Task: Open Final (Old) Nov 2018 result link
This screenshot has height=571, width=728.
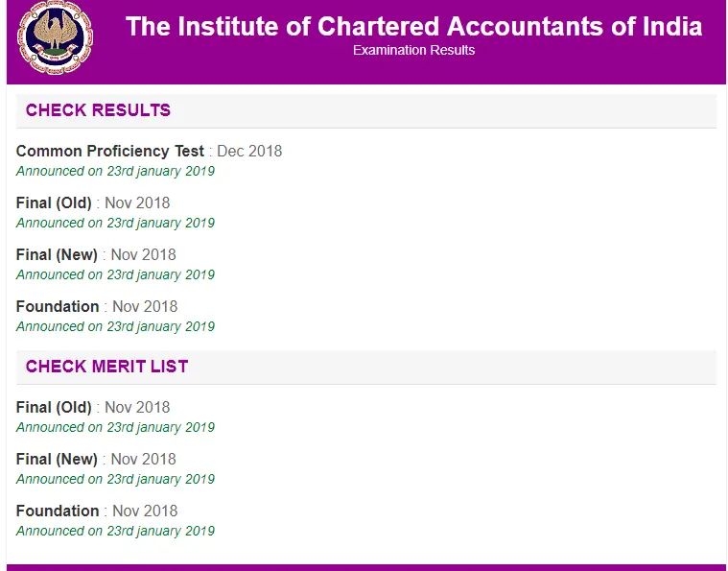Action: (x=93, y=203)
